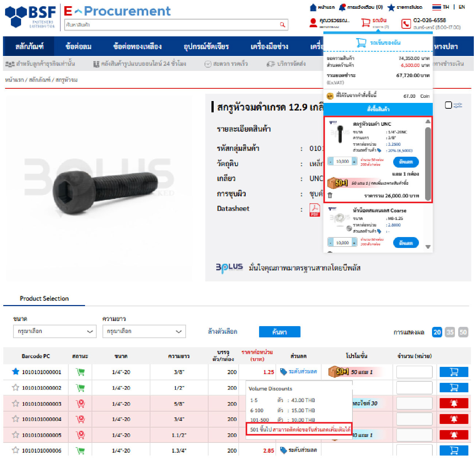Click green cart status icon for 1010101000002
This screenshot has height=465, width=476.
click(80, 388)
